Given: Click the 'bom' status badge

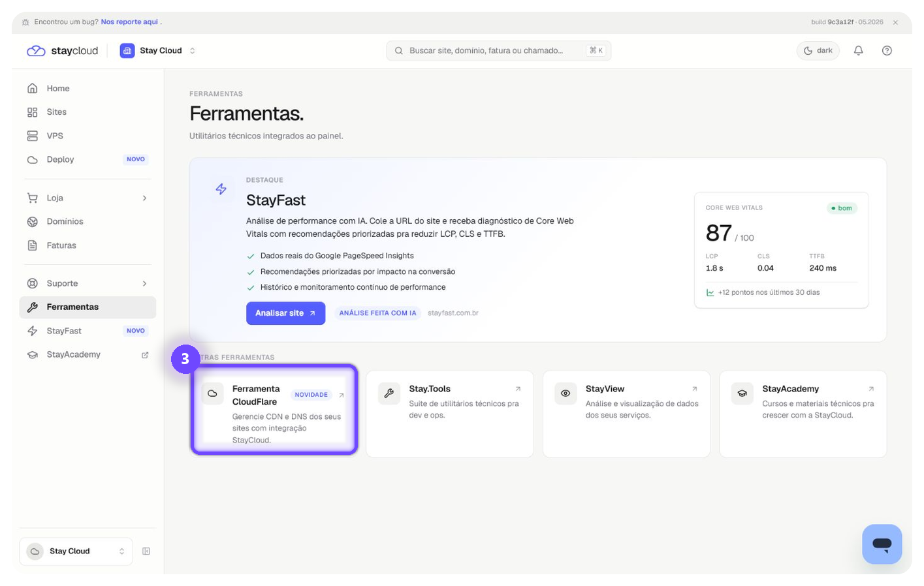Looking at the screenshot, I should 842,208.
